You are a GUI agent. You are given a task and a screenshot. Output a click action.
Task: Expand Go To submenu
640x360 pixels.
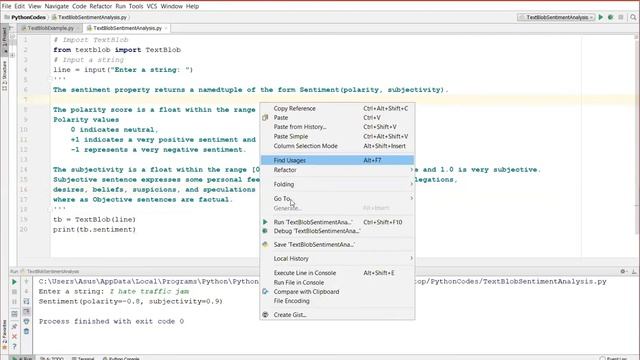pyautogui.click(x=338, y=198)
